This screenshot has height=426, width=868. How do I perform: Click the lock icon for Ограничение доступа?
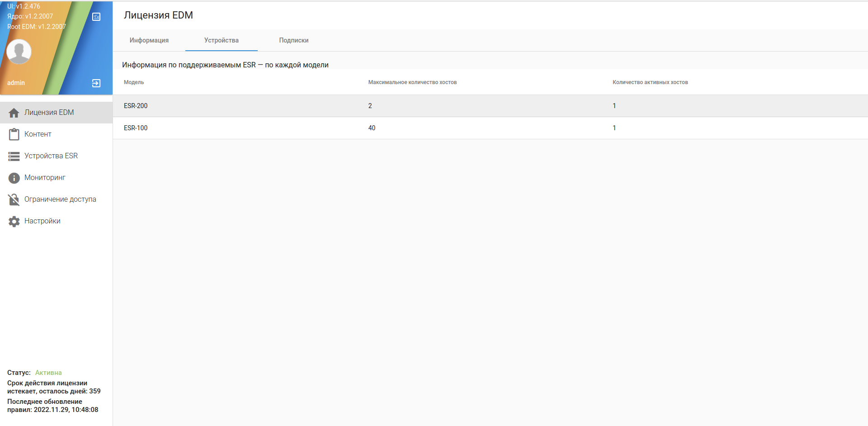[14, 199]
